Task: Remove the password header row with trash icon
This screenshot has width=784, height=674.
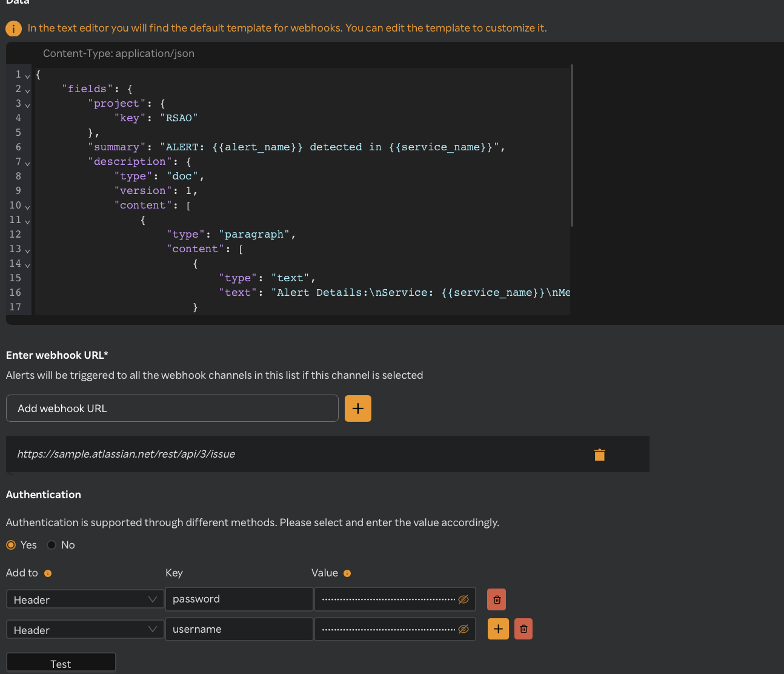Action: pyautogui.click(x=496, y=599)
